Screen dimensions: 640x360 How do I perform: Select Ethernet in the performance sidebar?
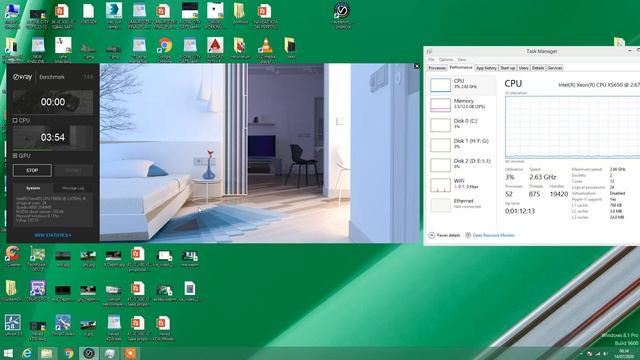pos(462,204)
